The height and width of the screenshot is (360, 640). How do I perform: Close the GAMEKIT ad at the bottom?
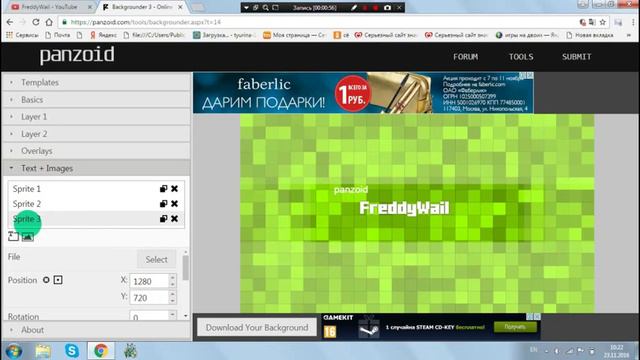pyautogui.click(x=537, y=317)
